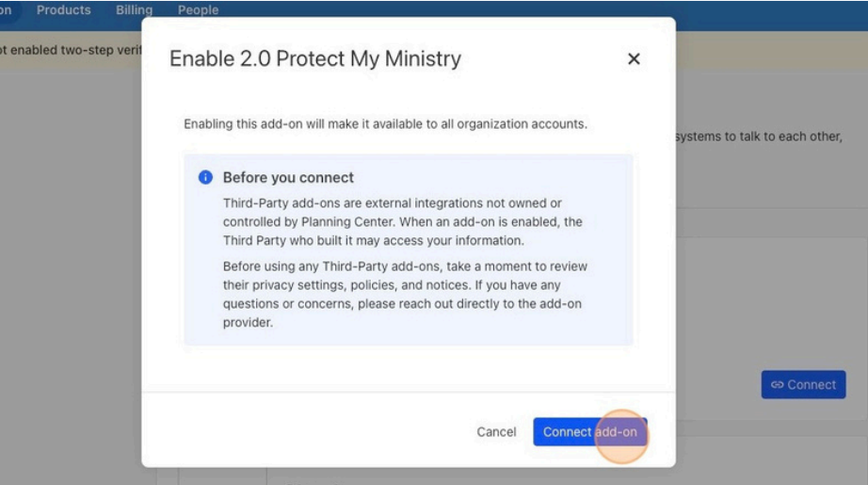Click the link icon in background Connect button
The width and height of the screenshot is (868, 485).
click(778, 385)
